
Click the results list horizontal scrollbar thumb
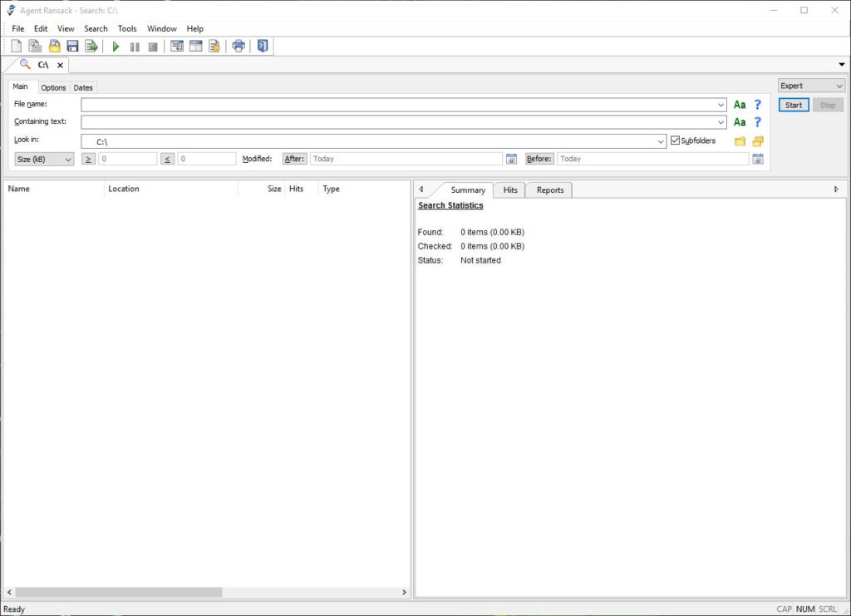(118, 592)
